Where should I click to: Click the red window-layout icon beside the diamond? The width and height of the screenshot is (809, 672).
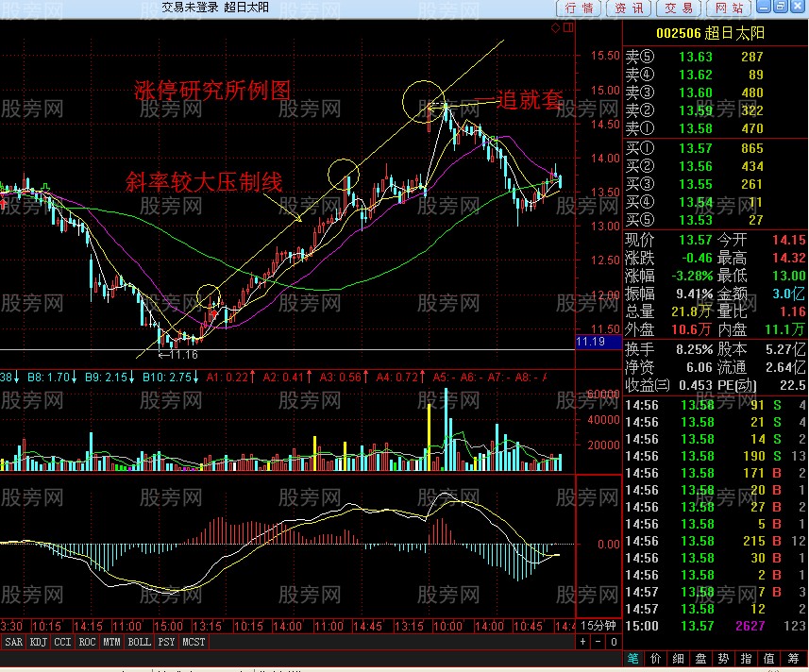tap(565, 27)
